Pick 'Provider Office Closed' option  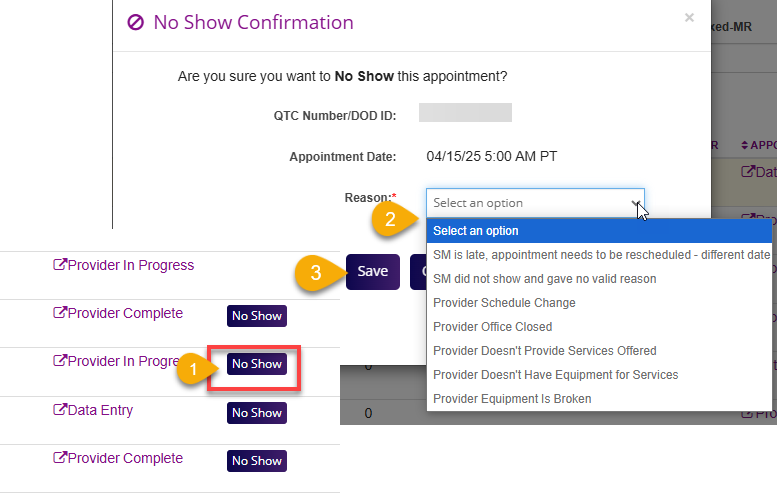tap(492, 327)
